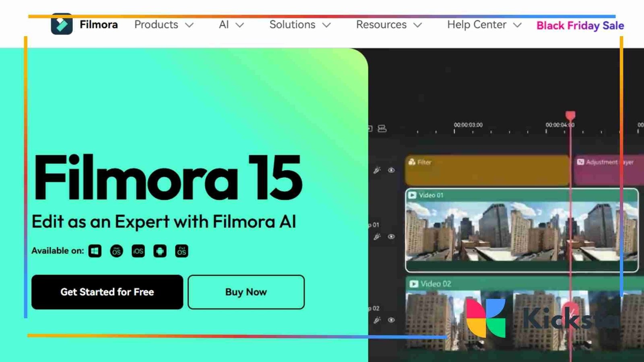Click the 'Available on:' label
The width and height of the screenshot is (644, 362).
click(x=58, y=251)
